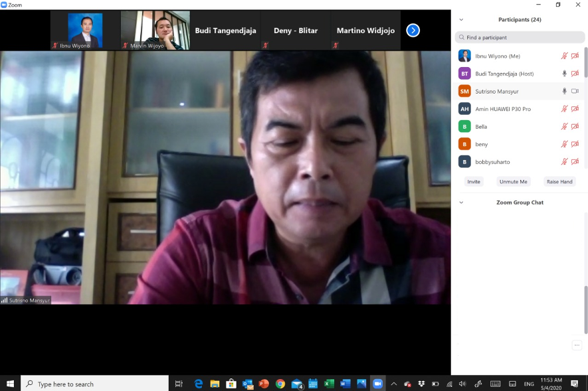Collapse the Participants panel chevron
Viewport: 588px width, 391px height.
pos(461,20)
